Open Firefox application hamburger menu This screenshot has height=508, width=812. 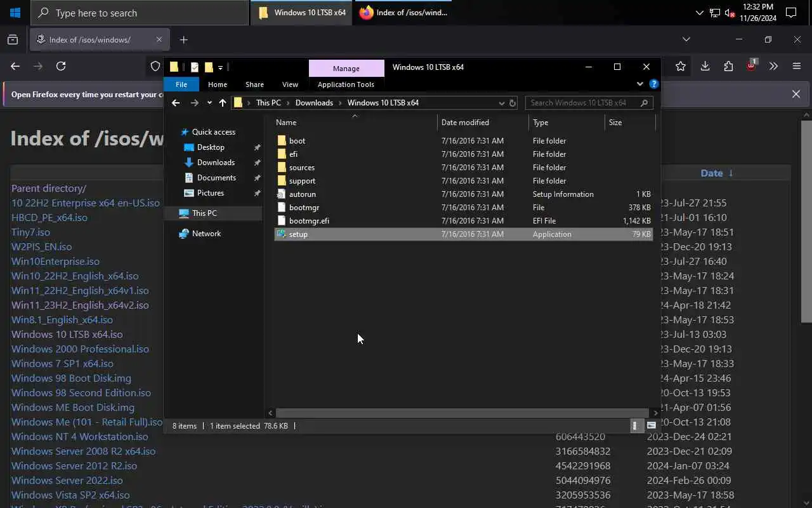click(797, 66)
